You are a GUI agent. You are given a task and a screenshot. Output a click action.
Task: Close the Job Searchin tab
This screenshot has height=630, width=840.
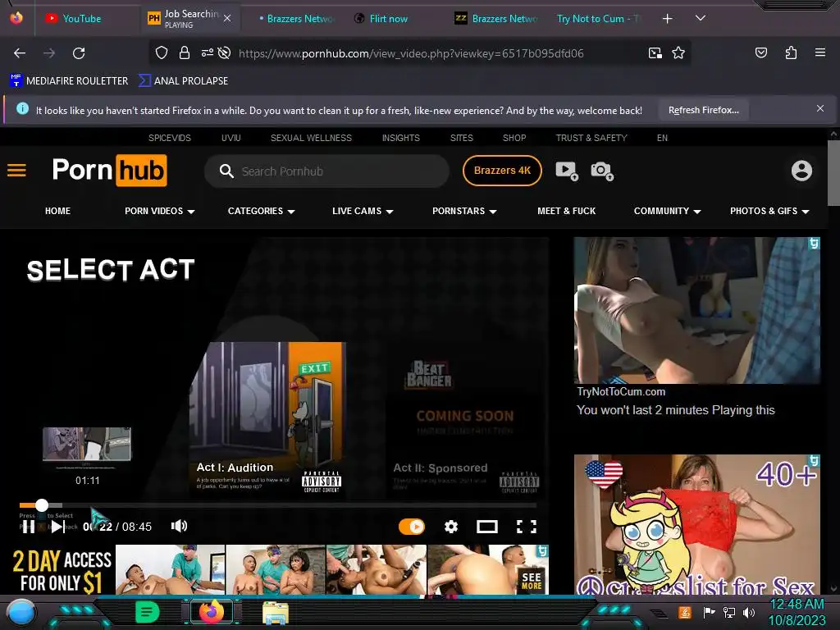[227, 18]
